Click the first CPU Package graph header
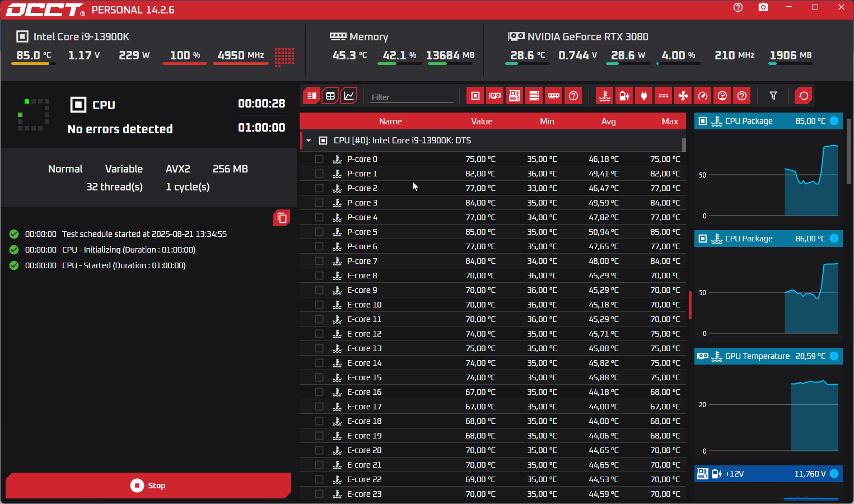This screenshot has height=504, width=854. [x=768, y=121]
